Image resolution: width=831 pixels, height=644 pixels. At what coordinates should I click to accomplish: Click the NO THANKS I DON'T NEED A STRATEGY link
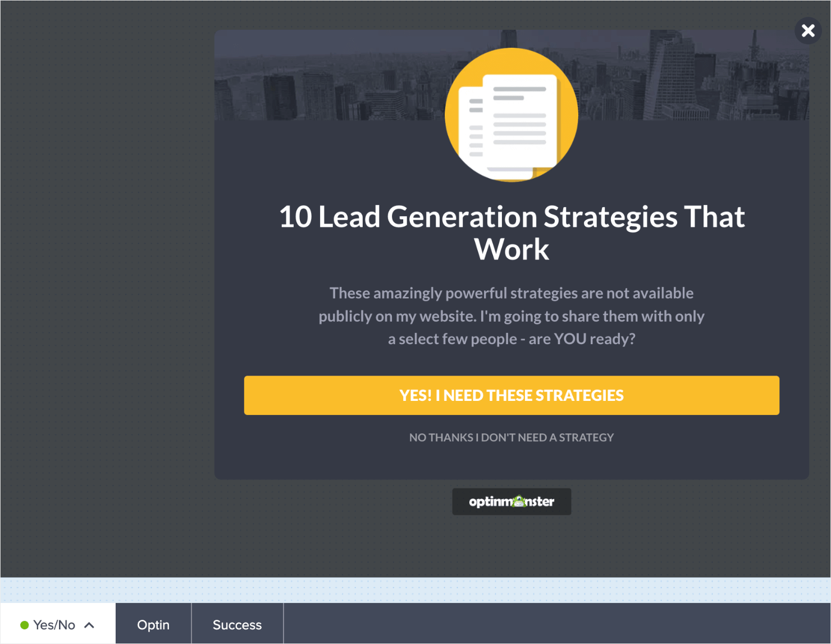pos(511,437)
